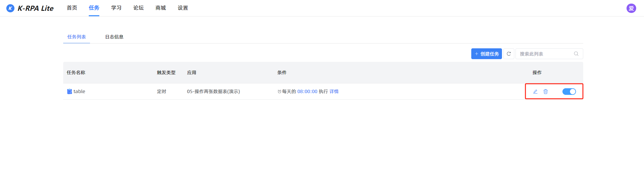Click the K-RPA Lite logo icon

tap(10, 8)
